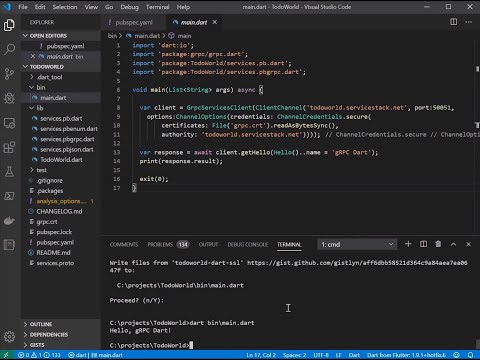Expand the Gists section
The height and width of the screenshot is (360, 480).
click(61, 345)
